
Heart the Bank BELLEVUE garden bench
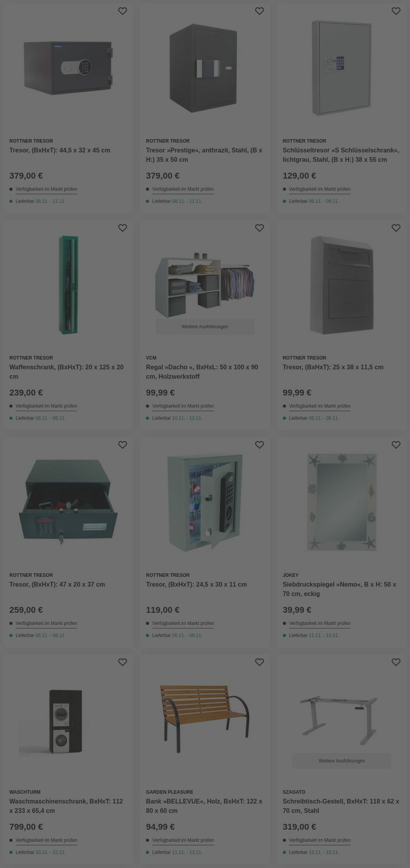coord(259,663)
